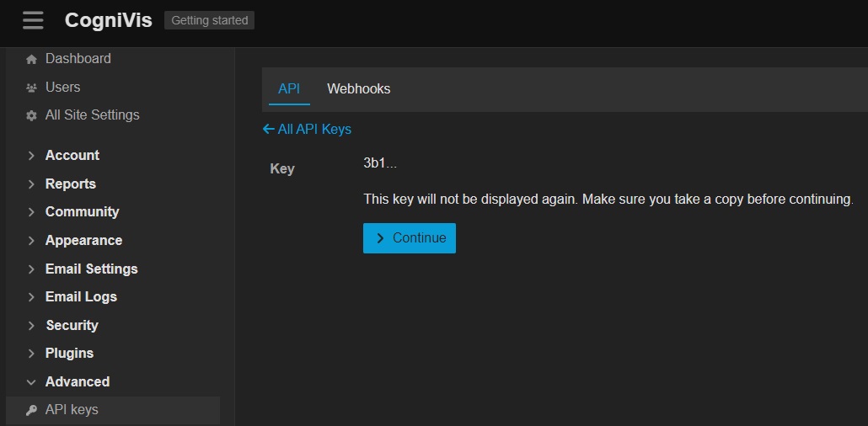Screen dimensions: 868x426
Task: Click the Users group icon
Action: 32,88
